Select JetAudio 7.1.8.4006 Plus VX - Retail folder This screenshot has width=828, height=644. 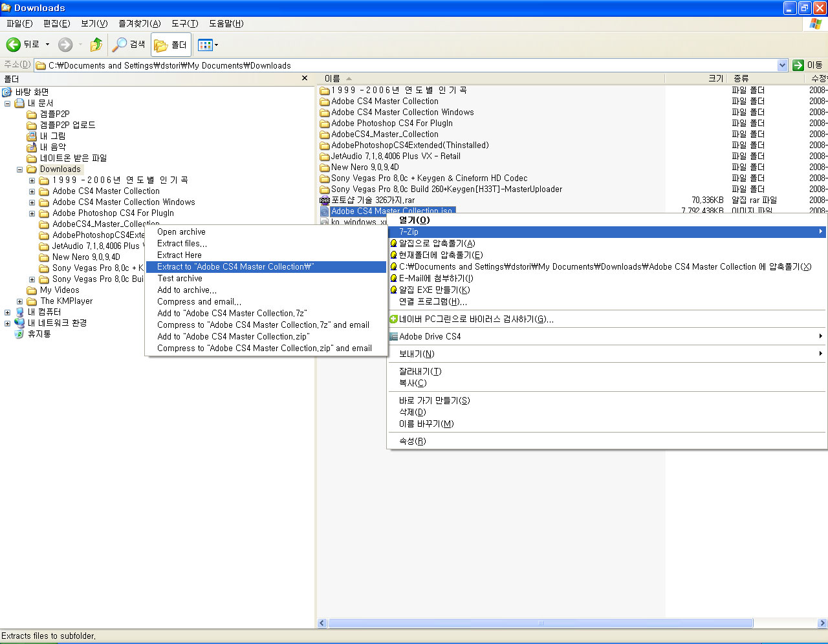click(396, 156)
